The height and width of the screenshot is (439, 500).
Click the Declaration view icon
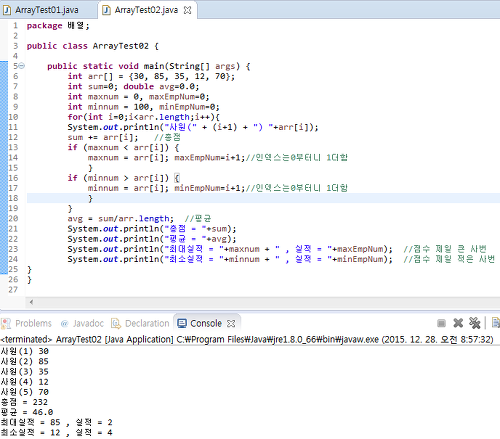(116, 323)
